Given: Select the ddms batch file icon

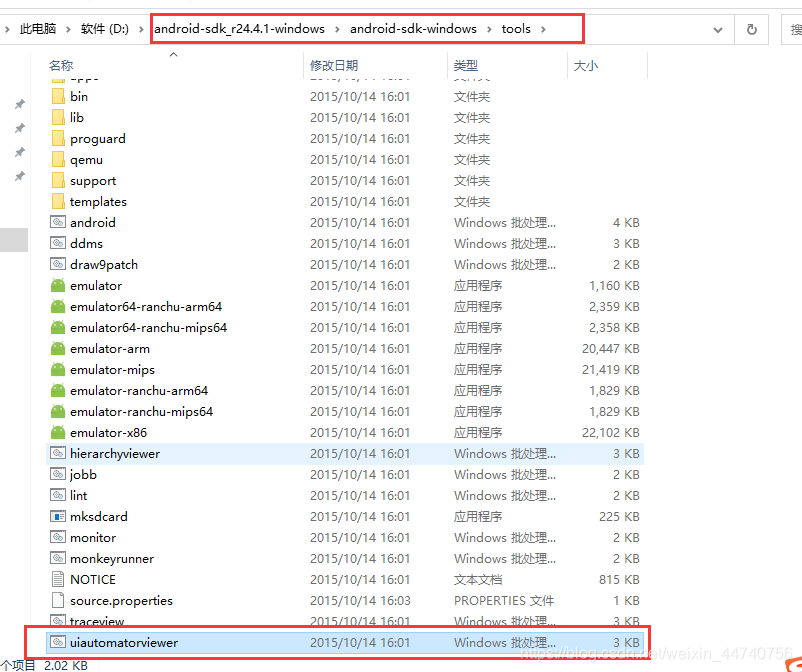Looking at the screenshot, I should (x=58, y=243).
